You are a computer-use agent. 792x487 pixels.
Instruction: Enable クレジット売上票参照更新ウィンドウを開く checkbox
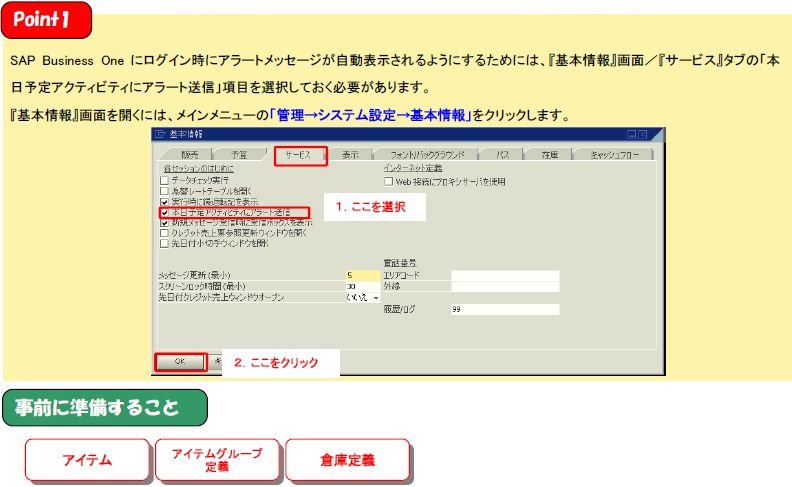pos(164,233)
